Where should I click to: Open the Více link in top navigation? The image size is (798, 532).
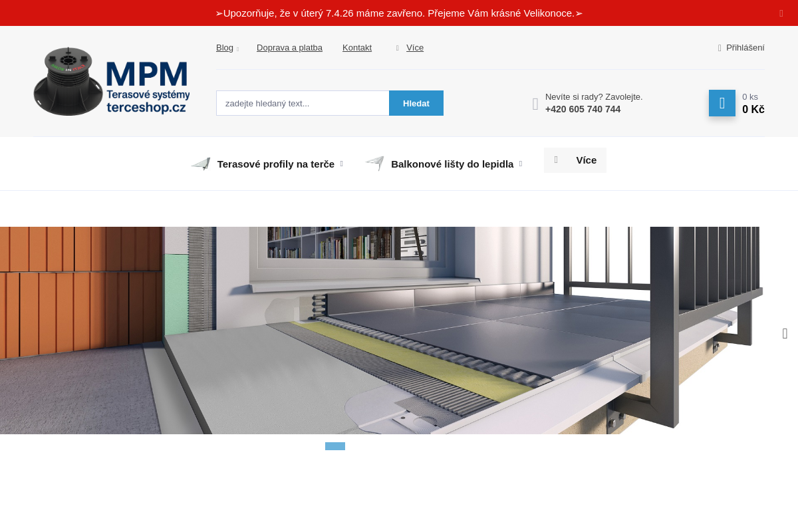tap(415, 48)
